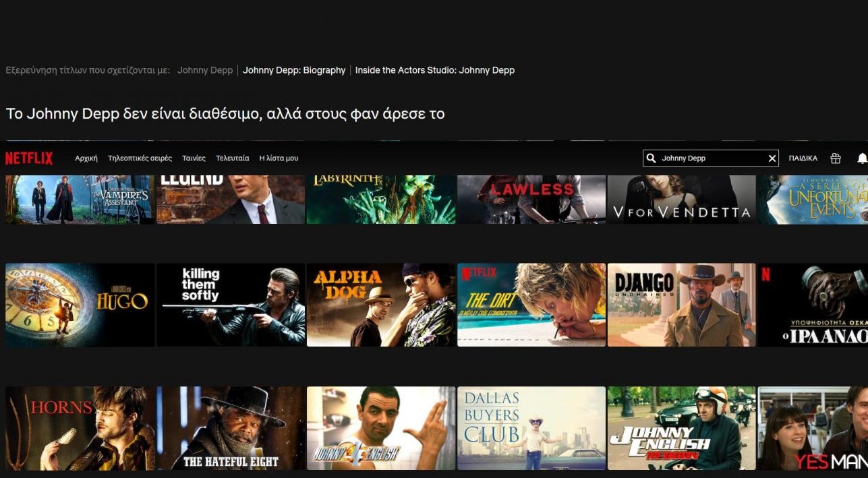Click the Johnny Depp related-title link

(x=204, y=70)
